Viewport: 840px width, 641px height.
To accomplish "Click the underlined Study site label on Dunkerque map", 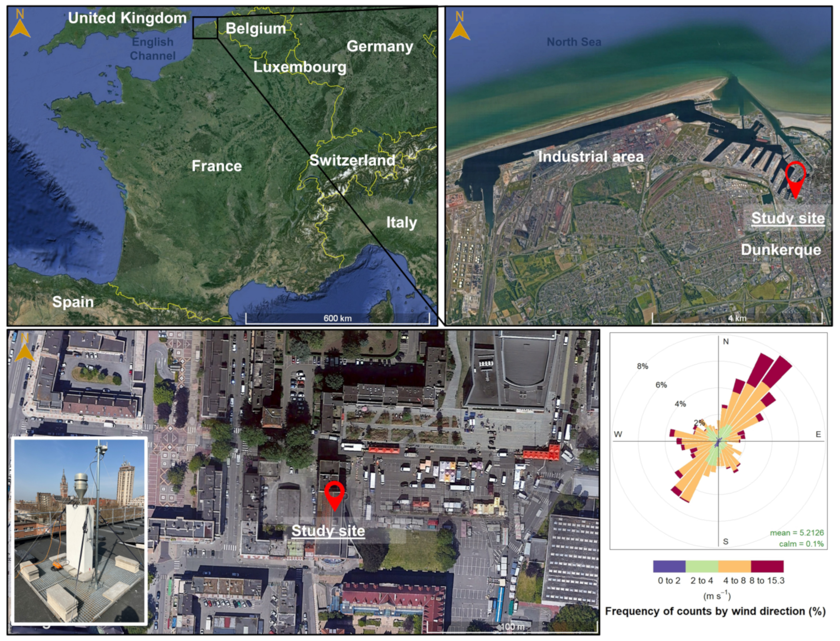I will 788,218.
